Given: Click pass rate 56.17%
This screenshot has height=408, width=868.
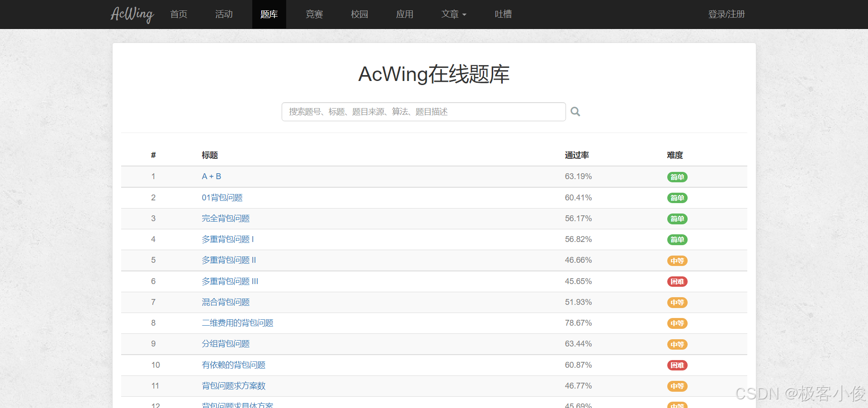Looking at the screenshot, I should (578, 218).
